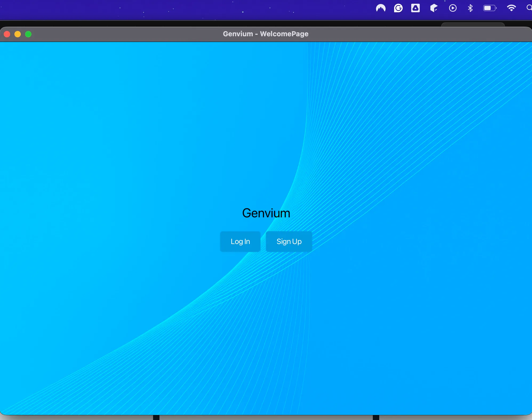532x420 pixels.
Task: Open the Now Playing menu bar icon
Action: (453, 8)
